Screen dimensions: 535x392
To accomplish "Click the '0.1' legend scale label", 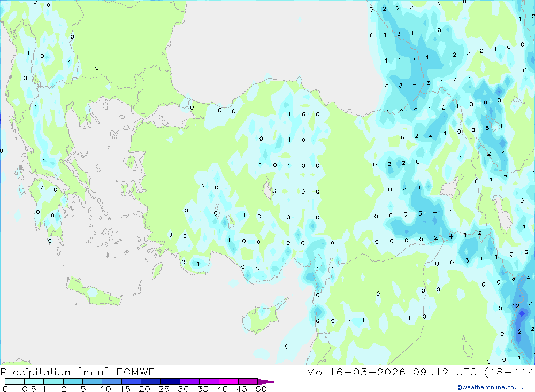I will (9, 389).
